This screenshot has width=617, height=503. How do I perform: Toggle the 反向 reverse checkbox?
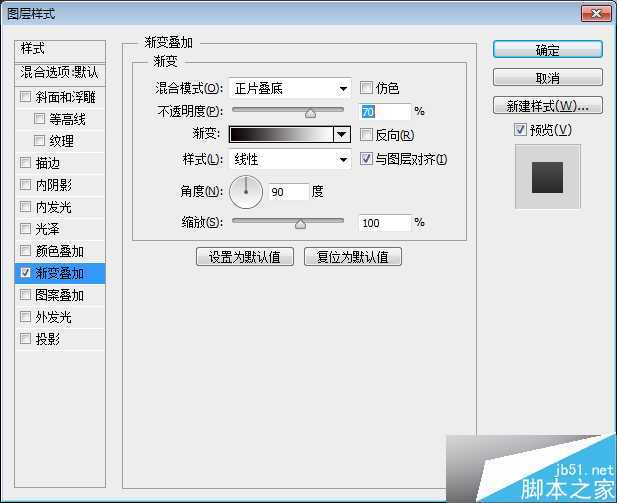tap(367, 135)
